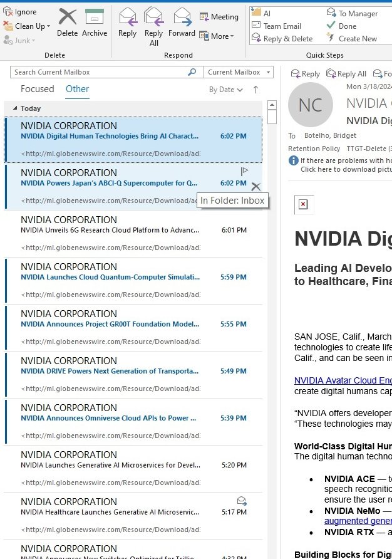Open NVIDIA Announces Omniverse Cloud APIs email
Viewport: 392px width, 559px height.
[x=133, y=422]
